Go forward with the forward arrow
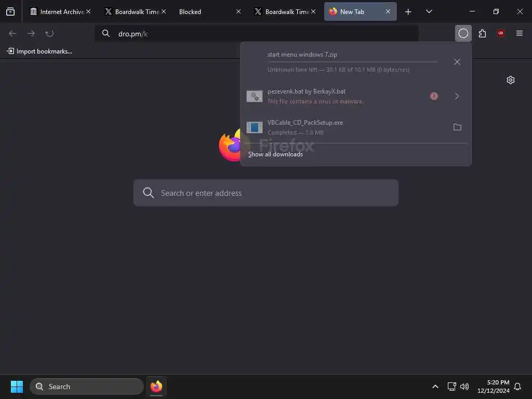This screenshot has height=399, width=532. tap(31, 33)
